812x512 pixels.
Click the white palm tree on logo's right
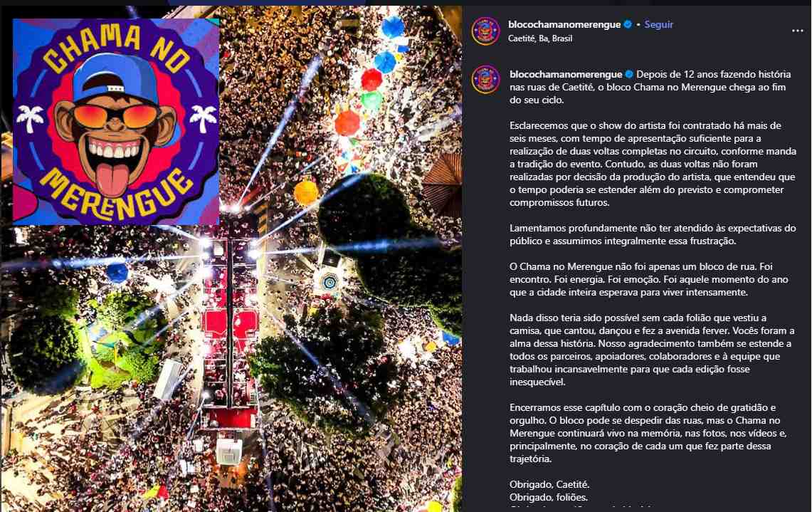(x=203, y=118)
